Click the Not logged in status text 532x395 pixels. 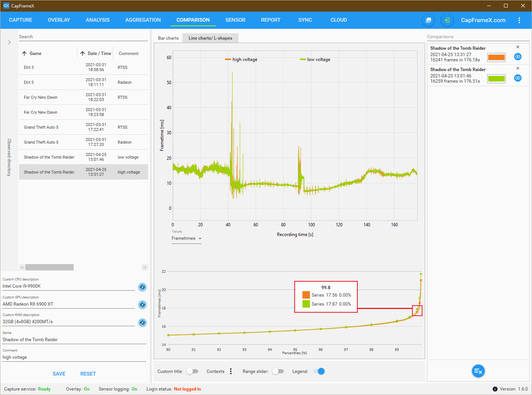pos(187,389)
